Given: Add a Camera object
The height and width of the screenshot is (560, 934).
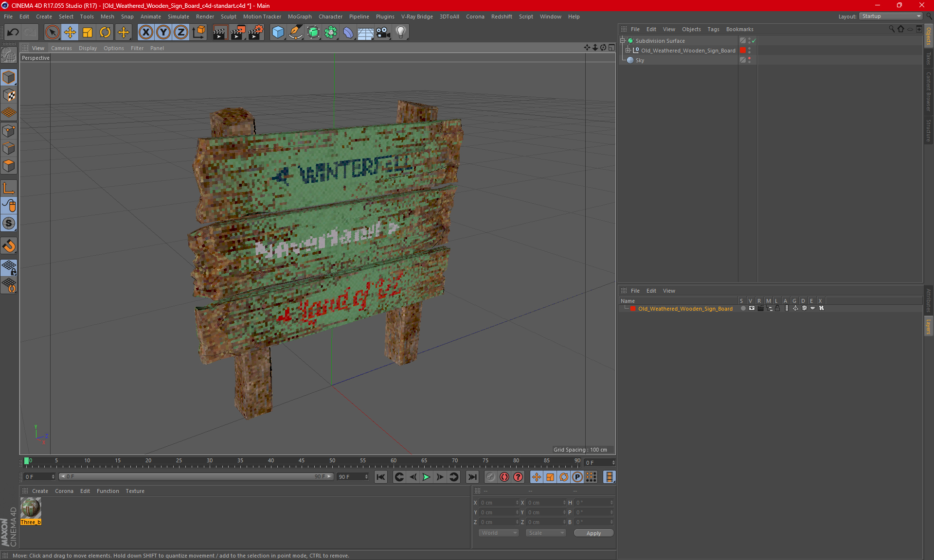Looking at the screenshot, I should (x=383, y=33).
